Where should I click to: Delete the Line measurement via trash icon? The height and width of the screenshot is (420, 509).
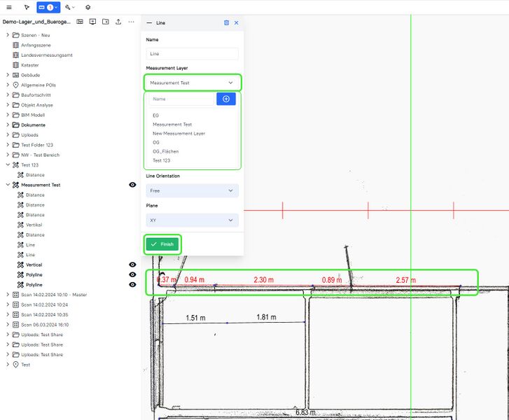226,23
